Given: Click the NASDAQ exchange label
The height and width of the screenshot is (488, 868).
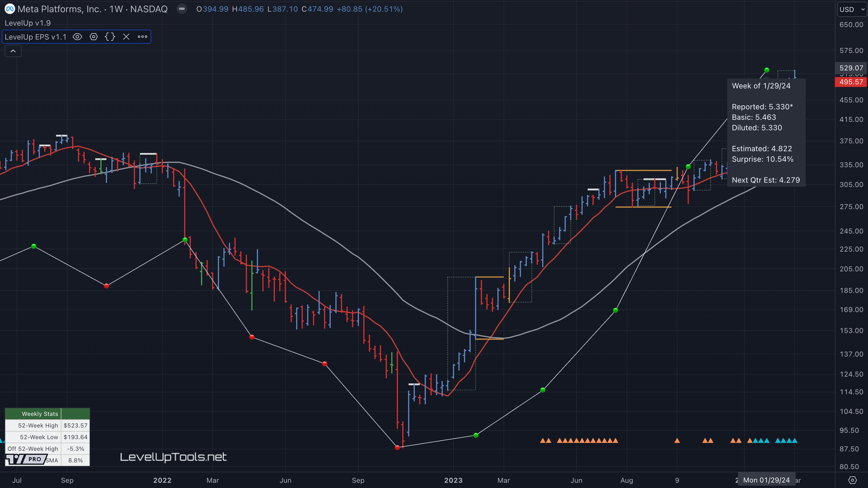Looking at the screenshot, I should tap(148, 9).
